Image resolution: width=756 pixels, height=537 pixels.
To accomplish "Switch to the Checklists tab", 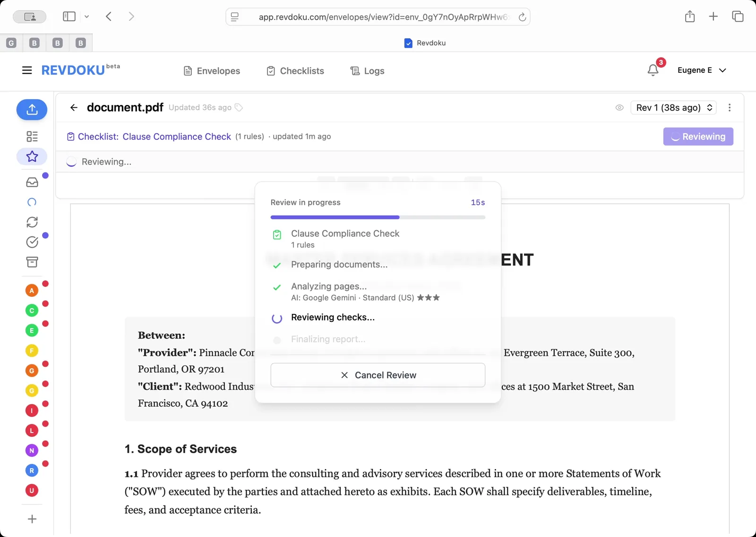I will [295, 71].
